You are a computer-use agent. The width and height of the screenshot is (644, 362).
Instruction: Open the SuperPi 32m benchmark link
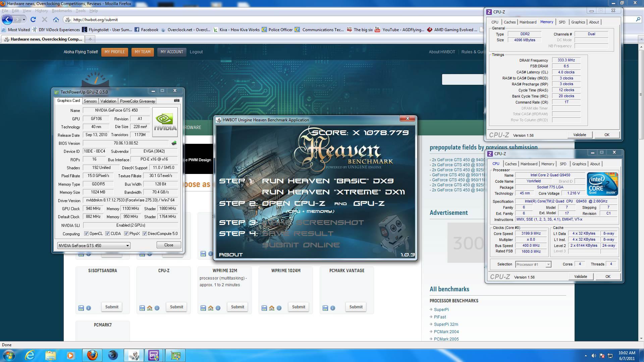click(x=446, y=324)
